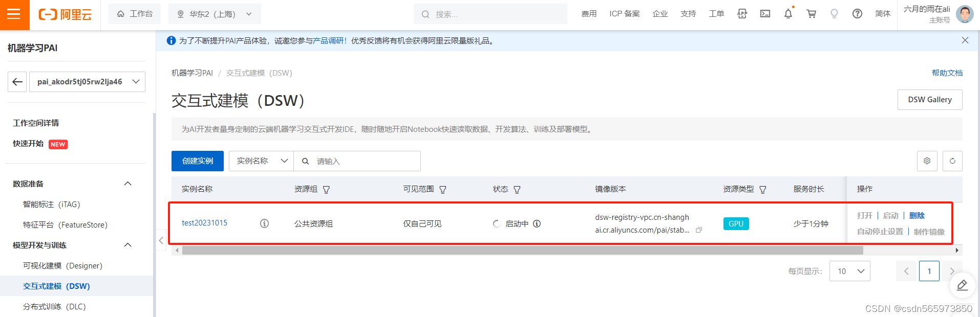View info icon next to 启动中 status
980x317 pixels.
point(537,223)
